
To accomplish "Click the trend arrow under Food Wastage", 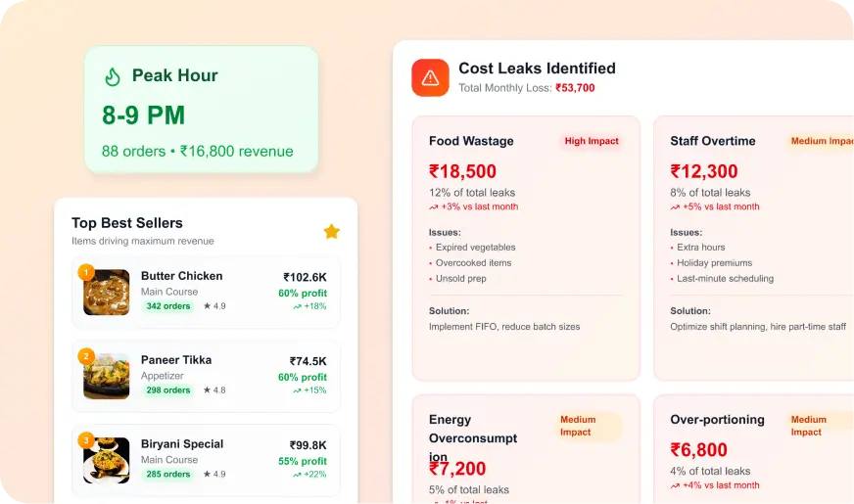I will (x=433, y=207).
